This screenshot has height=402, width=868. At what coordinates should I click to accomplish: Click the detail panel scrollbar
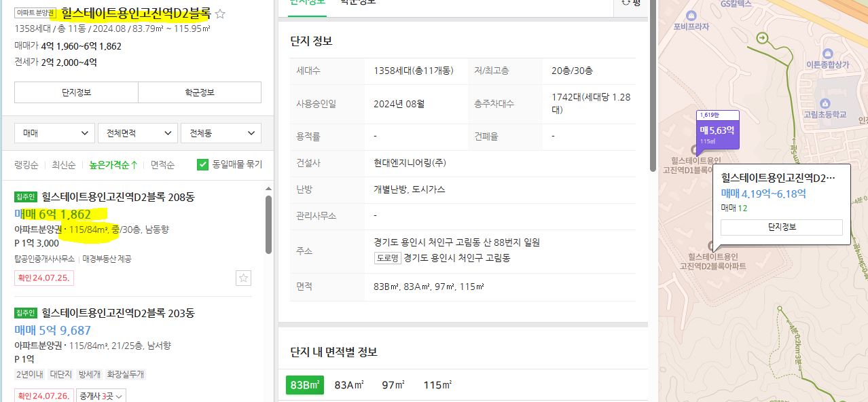point(653,85)
